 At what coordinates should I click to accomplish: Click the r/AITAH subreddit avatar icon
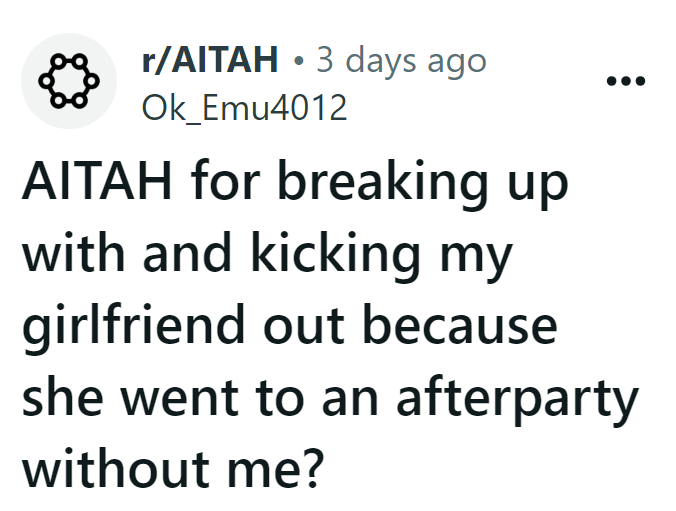(68, 80)
